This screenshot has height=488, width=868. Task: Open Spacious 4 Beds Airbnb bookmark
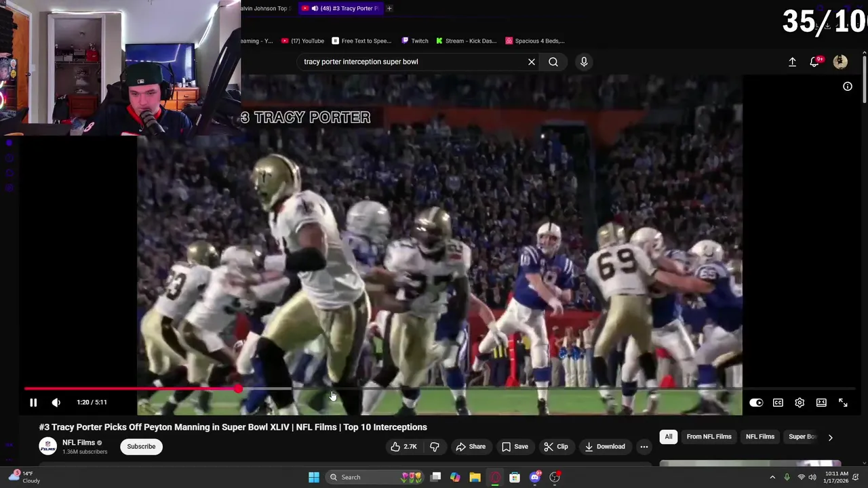(535, 41)
